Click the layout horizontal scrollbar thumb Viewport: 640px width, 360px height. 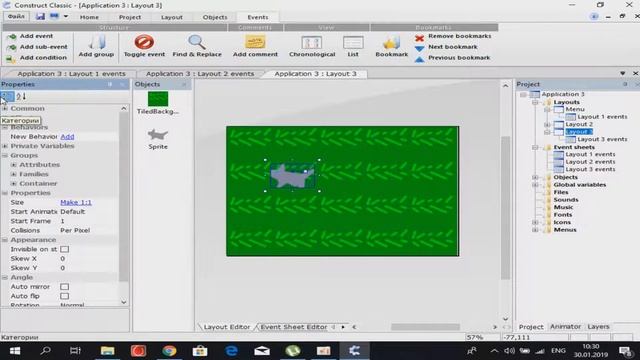click(425, 327)
